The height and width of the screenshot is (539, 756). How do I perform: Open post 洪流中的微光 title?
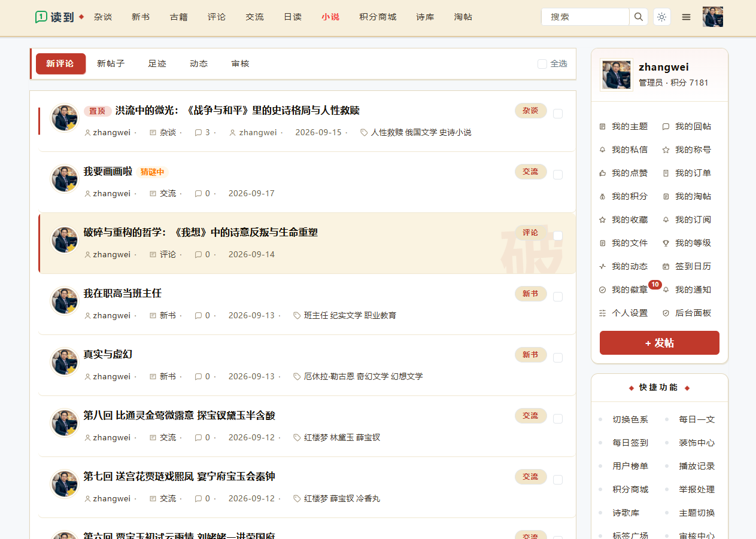point(237,111)
